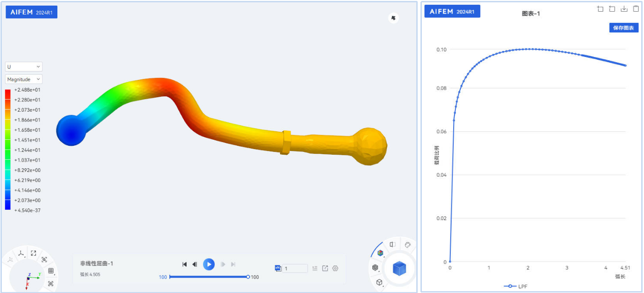Click the final data point on LPF curve
The image size is (644, 293).
point(626,65)
